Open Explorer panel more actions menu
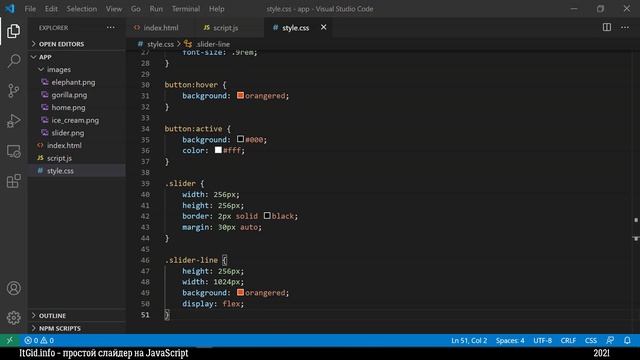The height and width of the screenshot is (360, 640). 111,28
